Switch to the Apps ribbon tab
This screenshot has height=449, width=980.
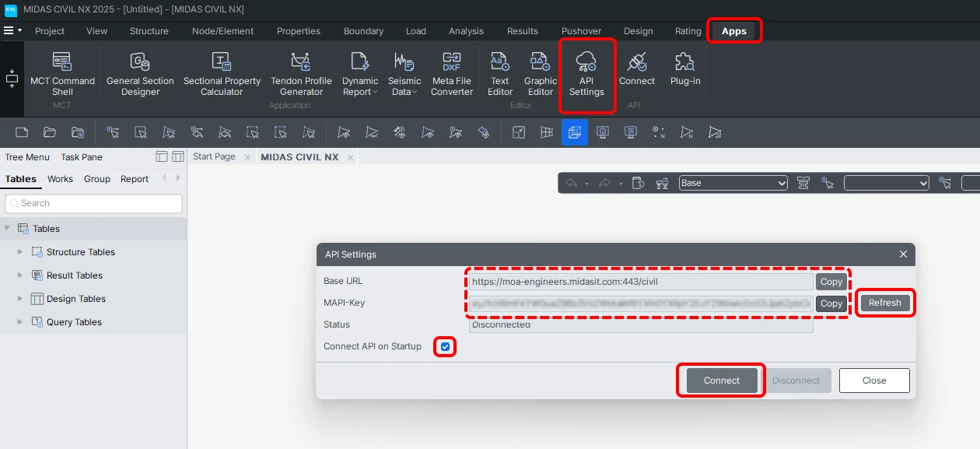click(x=733, y=31)
